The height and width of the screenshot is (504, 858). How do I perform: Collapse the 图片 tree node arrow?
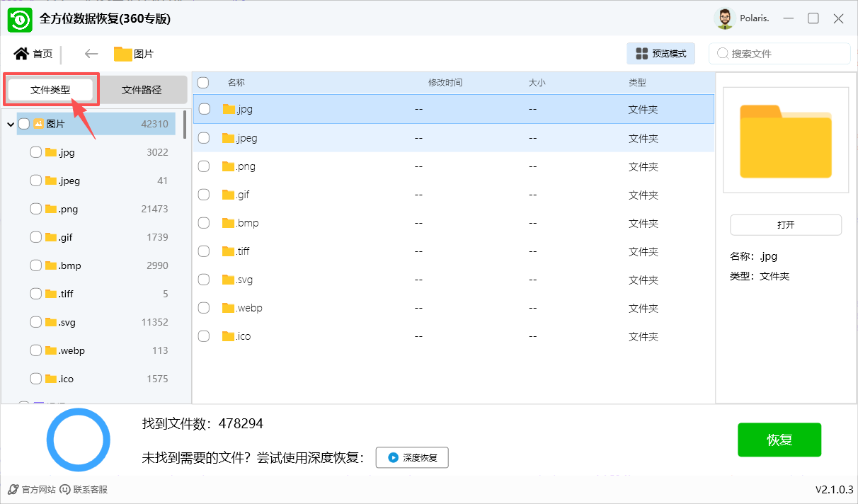tap(11, 125)
